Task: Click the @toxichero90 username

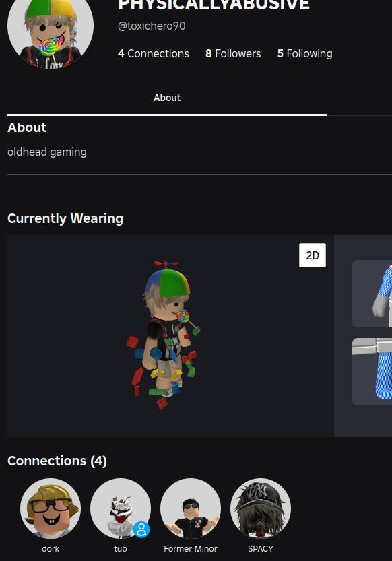Action: pos(152,26)
